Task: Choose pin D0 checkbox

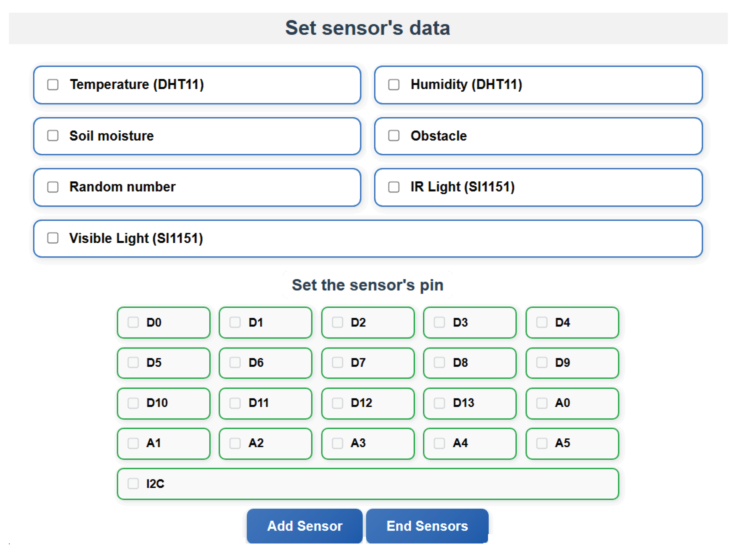Action: point(133,322)
